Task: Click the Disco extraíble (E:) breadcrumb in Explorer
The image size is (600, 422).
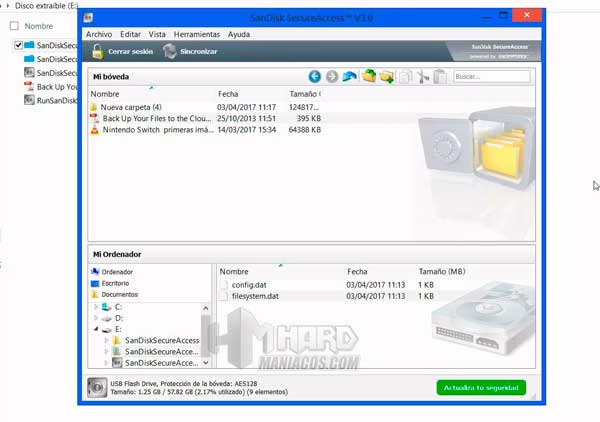Action: pyautogui.click(x=46, y=6)
